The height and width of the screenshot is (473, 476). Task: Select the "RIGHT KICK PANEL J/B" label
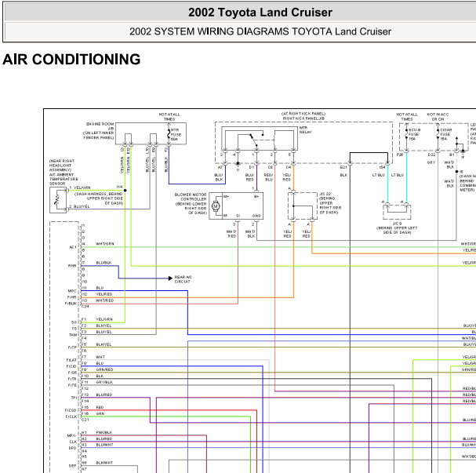(303, 118)
